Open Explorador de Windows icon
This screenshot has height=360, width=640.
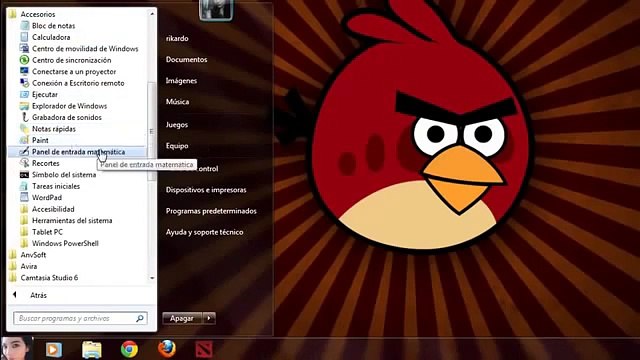(24, 106)
